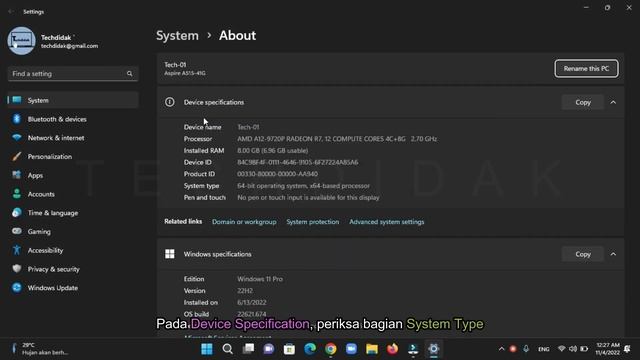640x360 pixels.
Task: Click the Settings gear on the taskbar
Action: click(433, 349)
